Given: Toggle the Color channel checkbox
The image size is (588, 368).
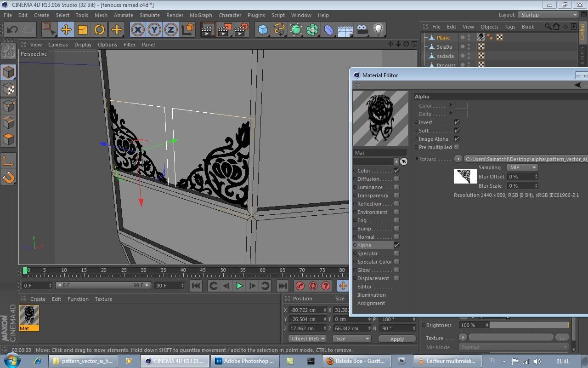Looking at the screenshot, I should pyautogui.click(x=396, y=171).
